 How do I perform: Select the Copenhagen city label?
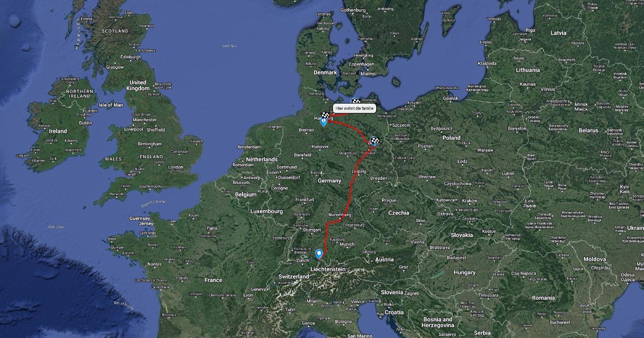click(361, 64)
